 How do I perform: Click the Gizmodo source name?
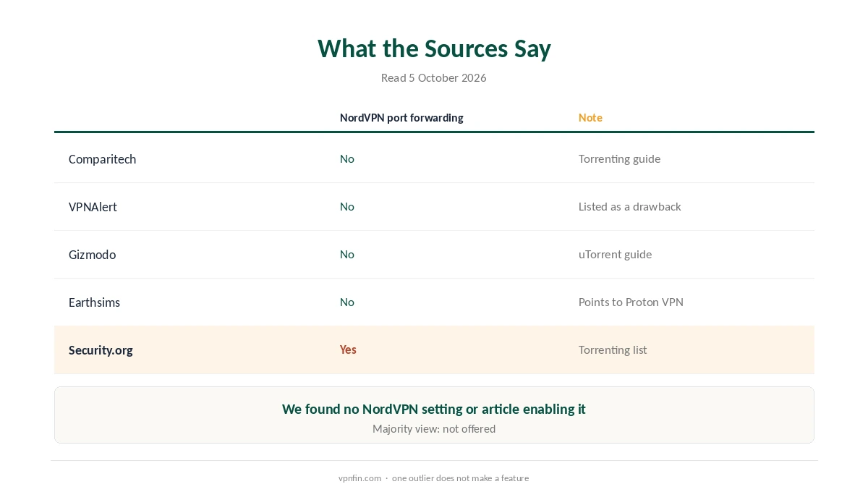92,255
